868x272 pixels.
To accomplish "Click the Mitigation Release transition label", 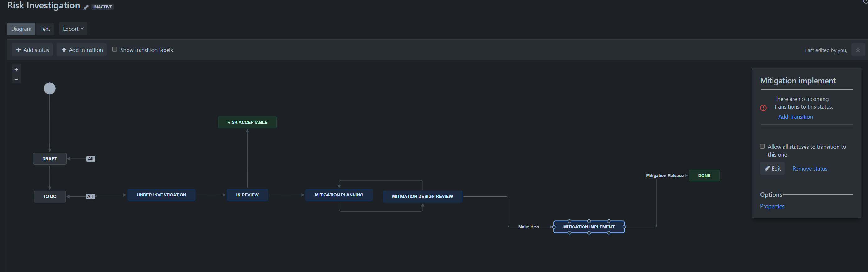I will pos(665,176).
